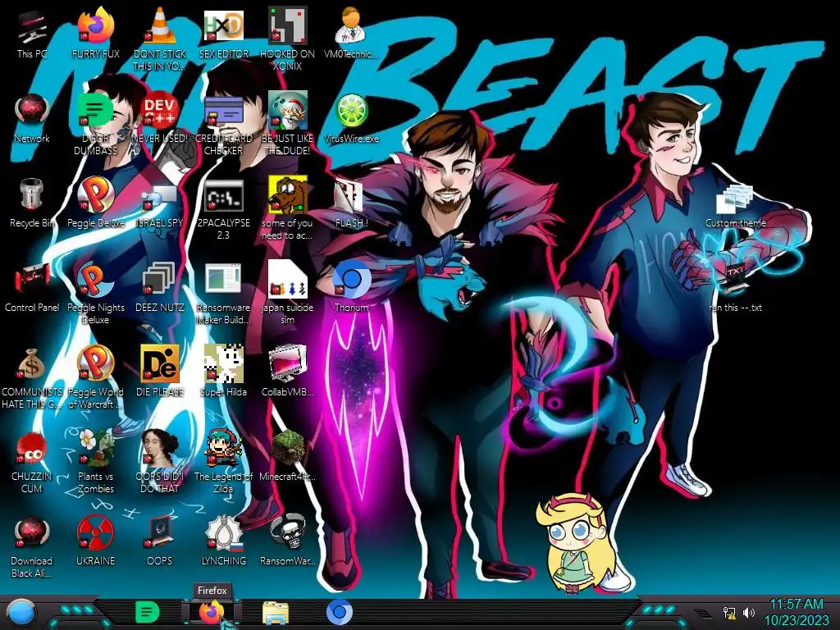Open the Super Hilda game icon
This screenshot has height=630, width=840.
click(223, 363)
